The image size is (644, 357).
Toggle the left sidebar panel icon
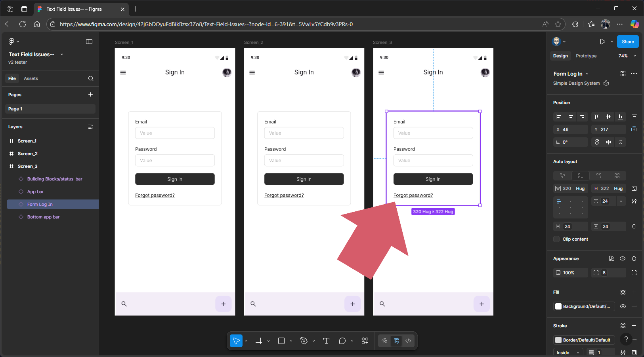click(x=89, y=42)
